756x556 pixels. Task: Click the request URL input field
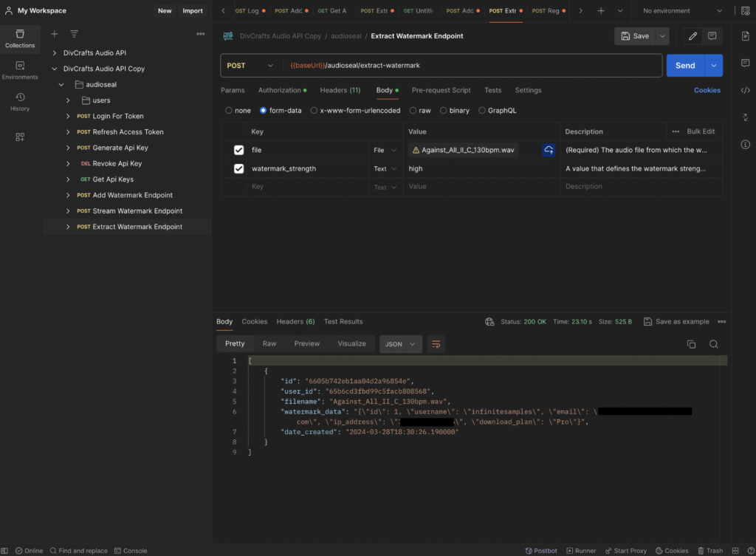tap(472, 66)
